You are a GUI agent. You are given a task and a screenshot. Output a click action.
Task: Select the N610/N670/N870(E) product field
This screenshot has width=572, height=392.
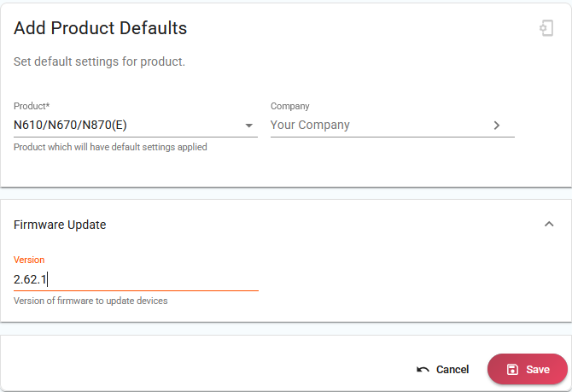point(136,126)
